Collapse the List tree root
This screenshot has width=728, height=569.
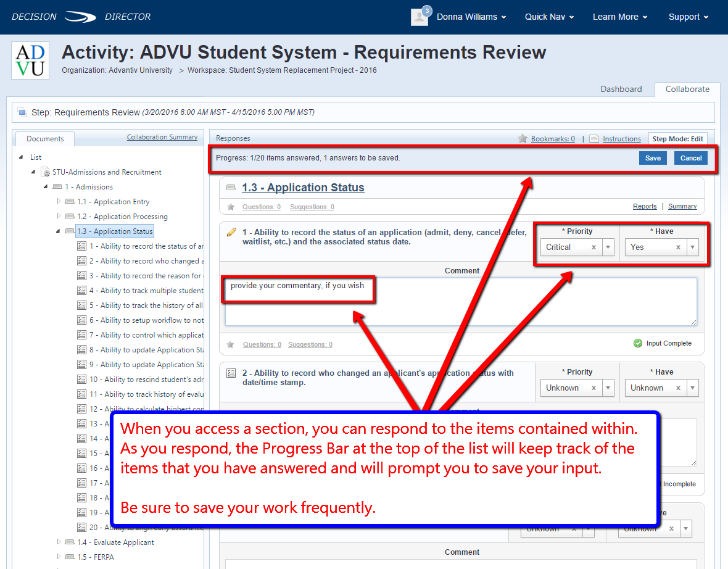click(21, 157)
